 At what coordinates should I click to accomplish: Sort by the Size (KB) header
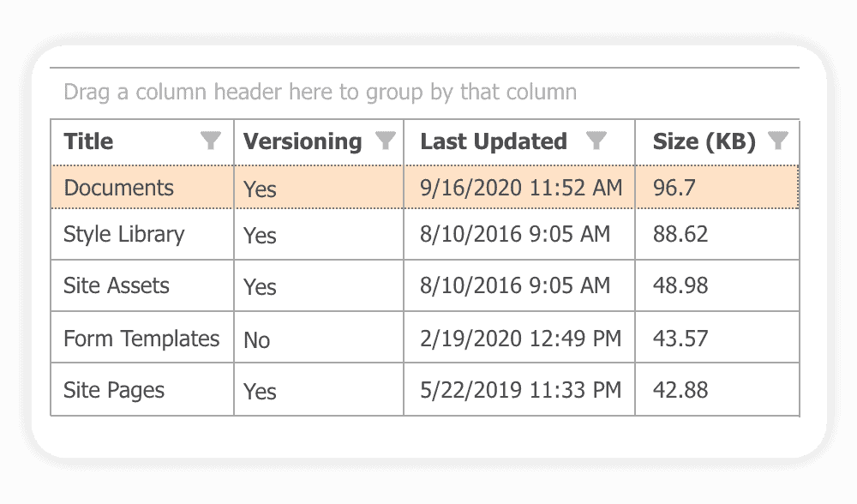704,141
